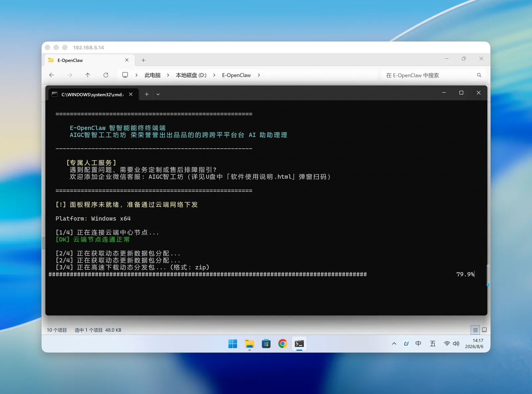The height and width of the screenshot is (394, 532).
Task: Switch Explorer to large icons view
Action: click(484, 330)
